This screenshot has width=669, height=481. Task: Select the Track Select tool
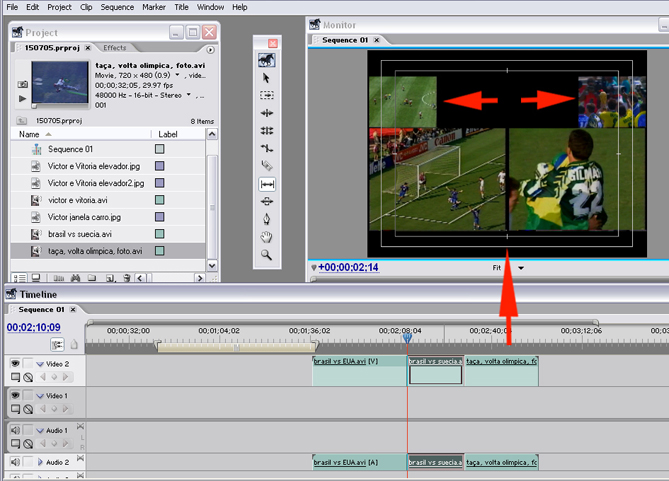pyautogui.click(x=267, y=95)
